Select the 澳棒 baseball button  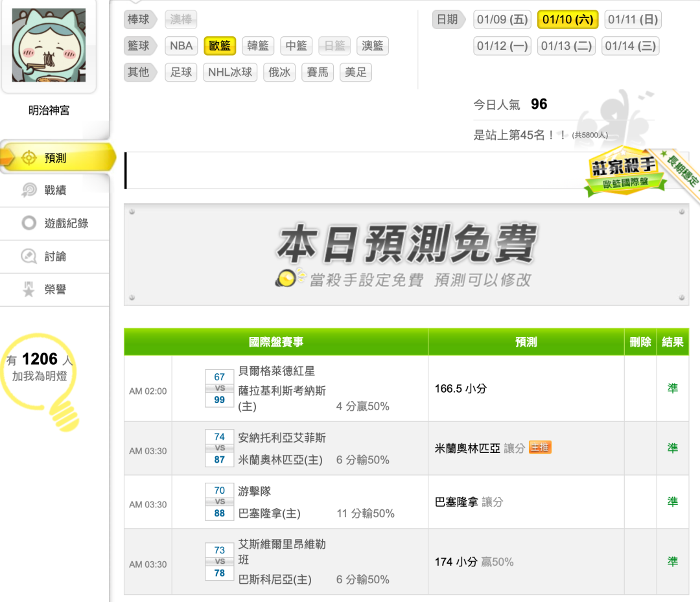[181, 19]
